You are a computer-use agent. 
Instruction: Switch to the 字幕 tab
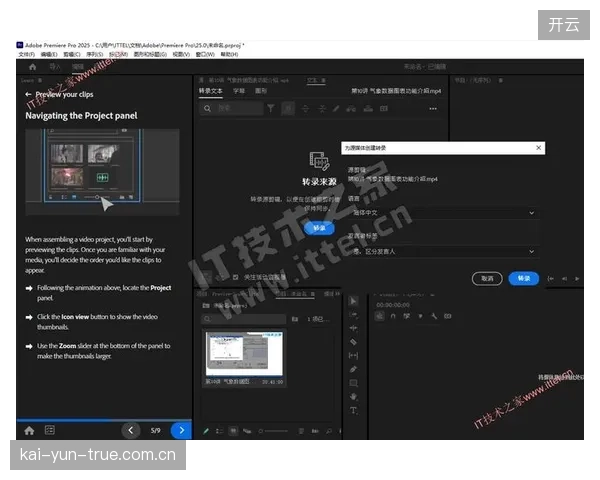point(239,91)
